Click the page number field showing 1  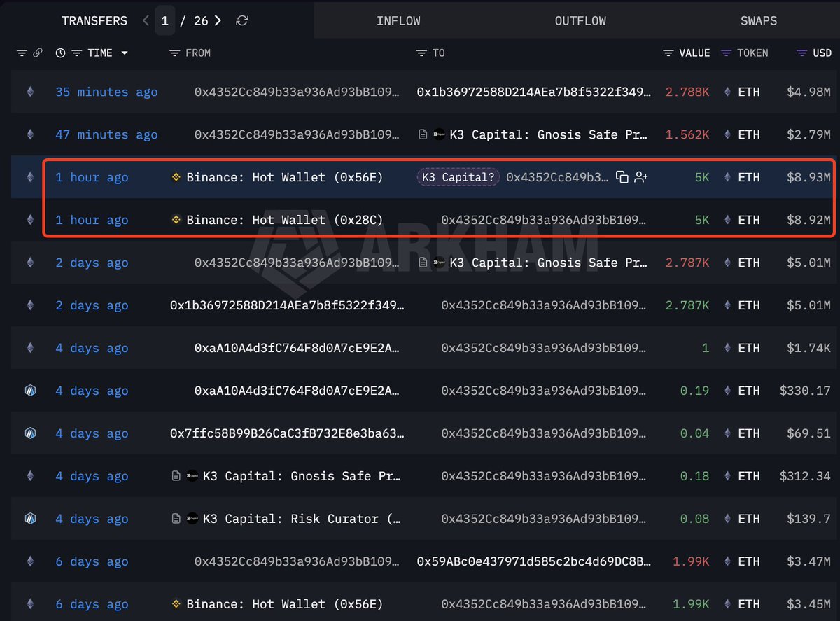tap(164, 21)
